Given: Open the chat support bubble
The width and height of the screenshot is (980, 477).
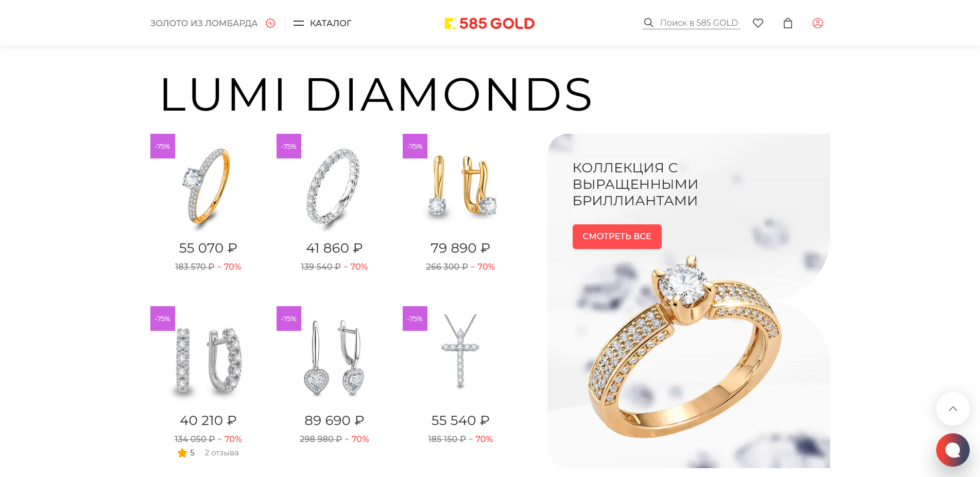Looking at the screenshot, I should point(953,450).
